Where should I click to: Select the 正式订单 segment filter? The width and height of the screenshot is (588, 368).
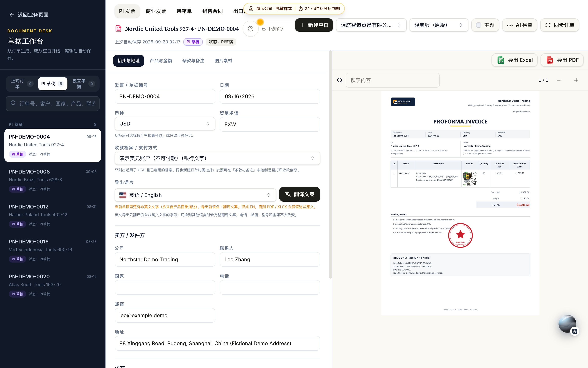point(22,84)
